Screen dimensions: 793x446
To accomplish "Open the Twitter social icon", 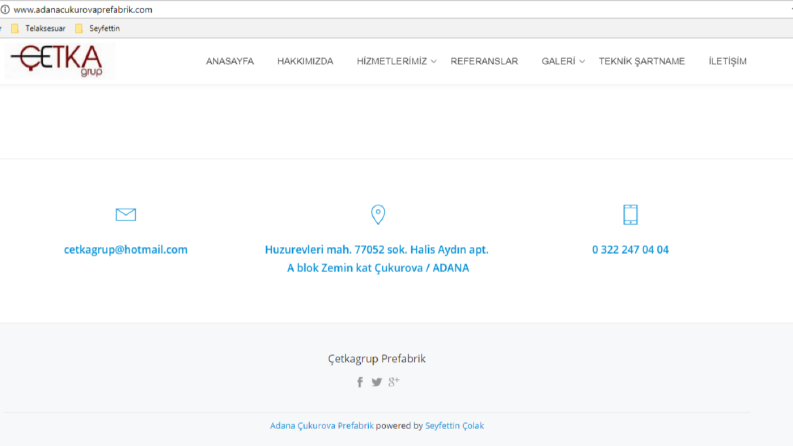I will click(x=377, y=382).
